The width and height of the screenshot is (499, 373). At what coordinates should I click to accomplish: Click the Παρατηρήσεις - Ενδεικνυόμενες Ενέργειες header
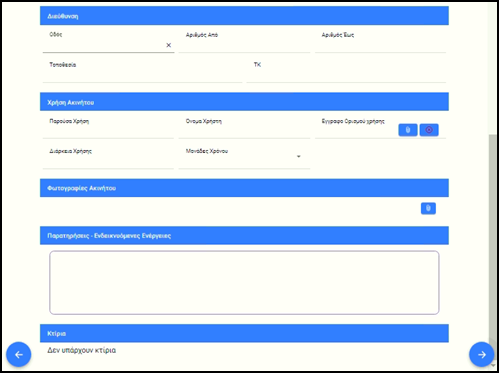point(244,236)
